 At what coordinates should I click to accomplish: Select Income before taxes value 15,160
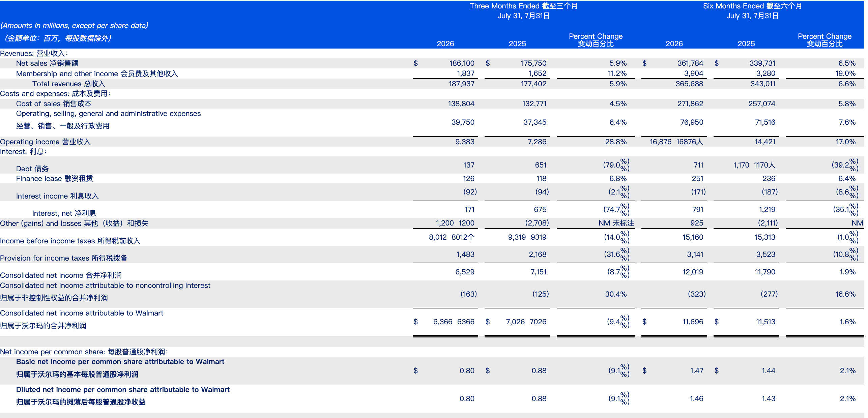693,237
